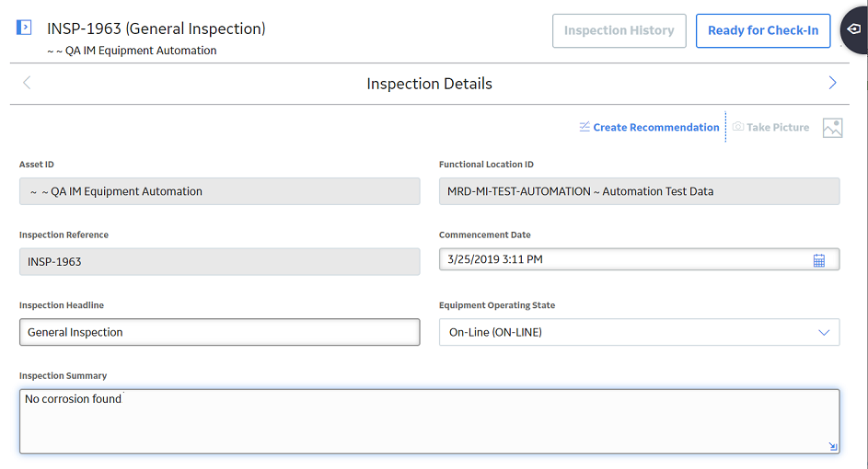Image resolution: width=868 pixels, height=469 pixels.
Task: Expand the left sidebar panel icon
Action: click(24, 27)
